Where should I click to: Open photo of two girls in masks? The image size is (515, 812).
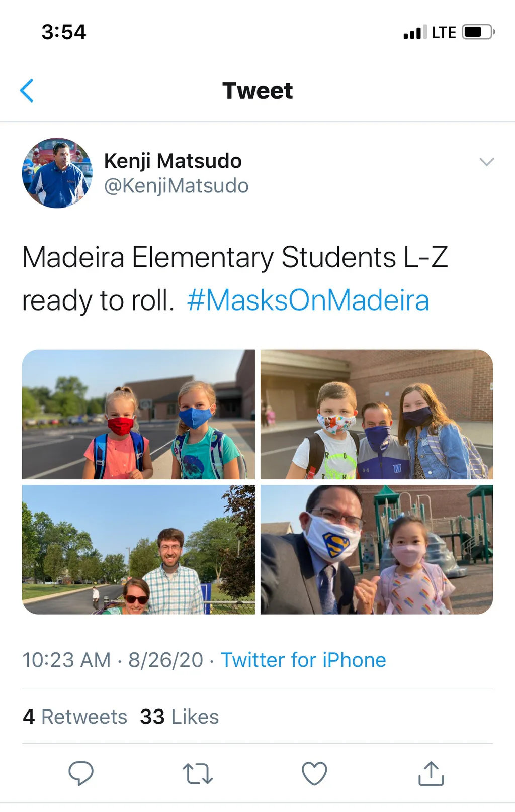point(138,415)
